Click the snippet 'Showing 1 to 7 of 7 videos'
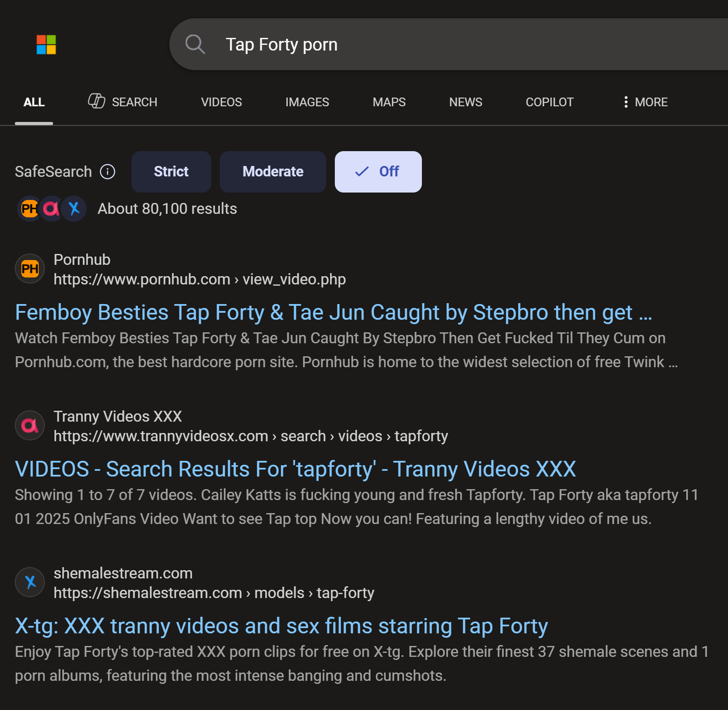This screenshot has height=710, width=728. (357, 507)
